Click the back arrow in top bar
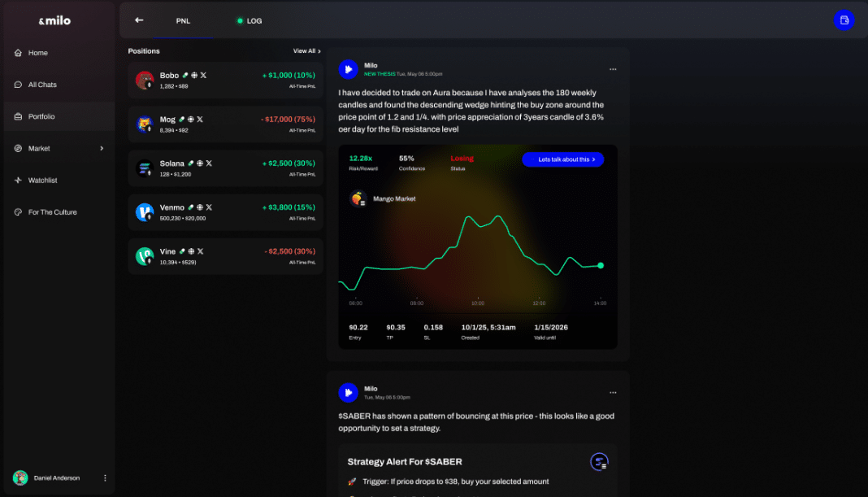 pyautogui.click(x=139, y=20)
